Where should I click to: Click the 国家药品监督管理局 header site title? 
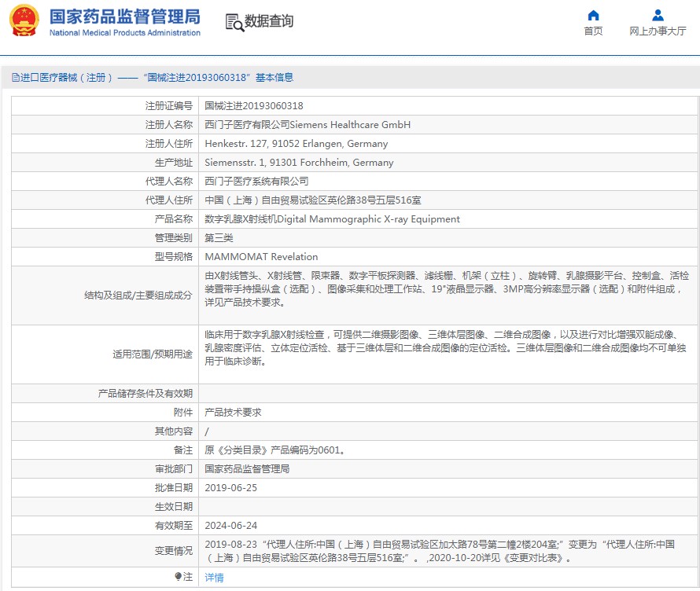[124, 17]
